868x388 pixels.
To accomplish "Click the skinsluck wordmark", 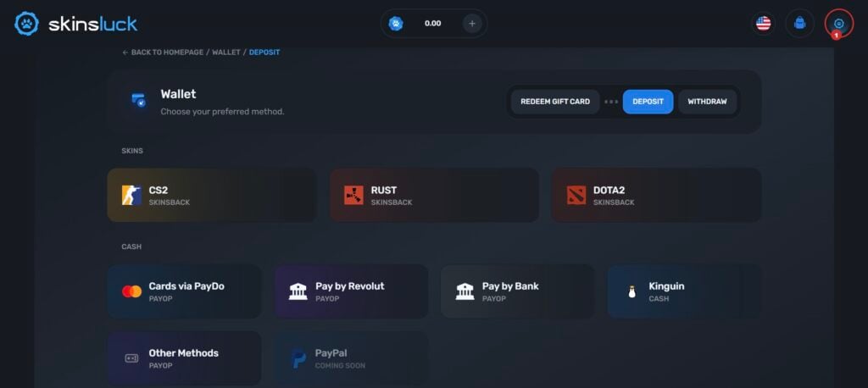I will pos(93,25).
